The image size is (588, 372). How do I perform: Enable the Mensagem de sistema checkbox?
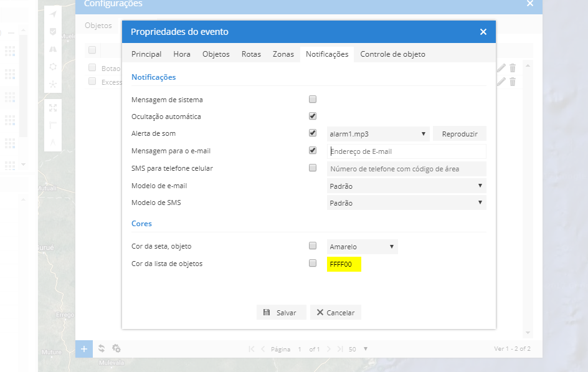click(x=313, y=99)
